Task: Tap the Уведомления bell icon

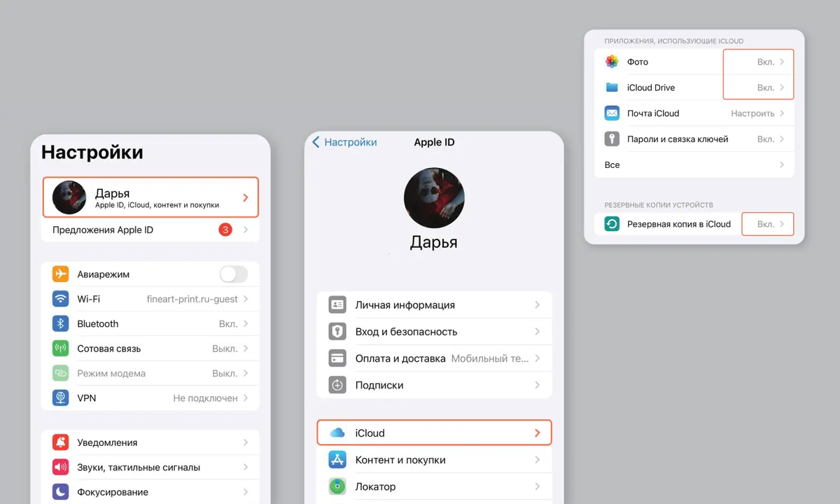Action: pos(60,442)
